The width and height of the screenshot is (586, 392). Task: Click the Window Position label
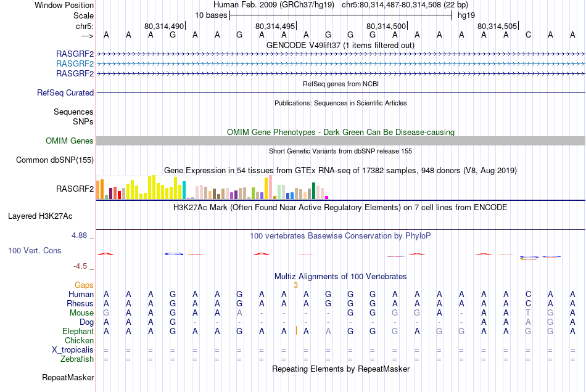point(64,5)
